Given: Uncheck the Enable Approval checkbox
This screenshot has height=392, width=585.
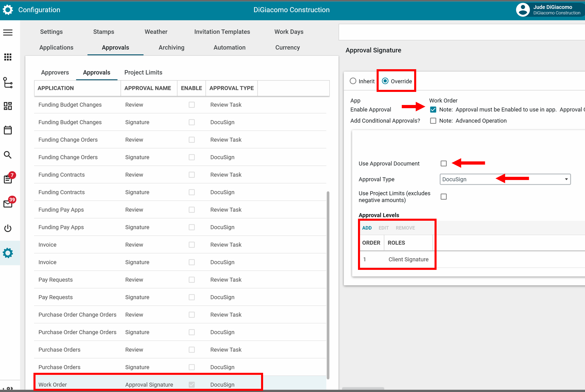Looking at the screenshot, I should (x=433, y=110).
